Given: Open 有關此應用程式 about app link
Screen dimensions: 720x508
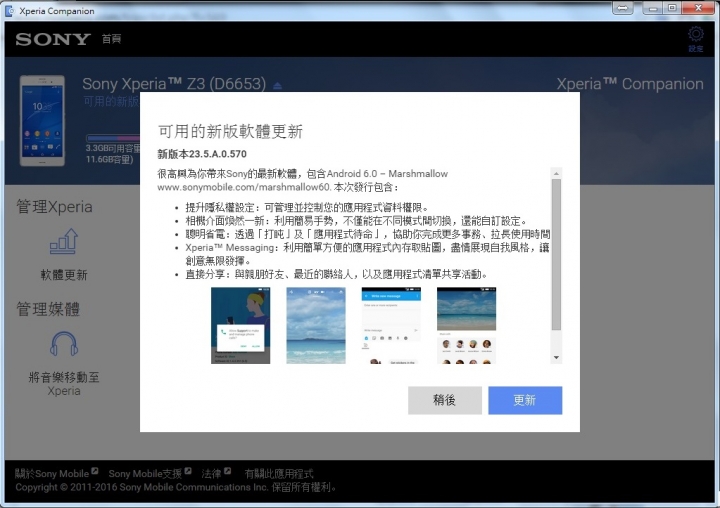Looking at the screenshot, I should pyautogui.click(x=279, y=473).
